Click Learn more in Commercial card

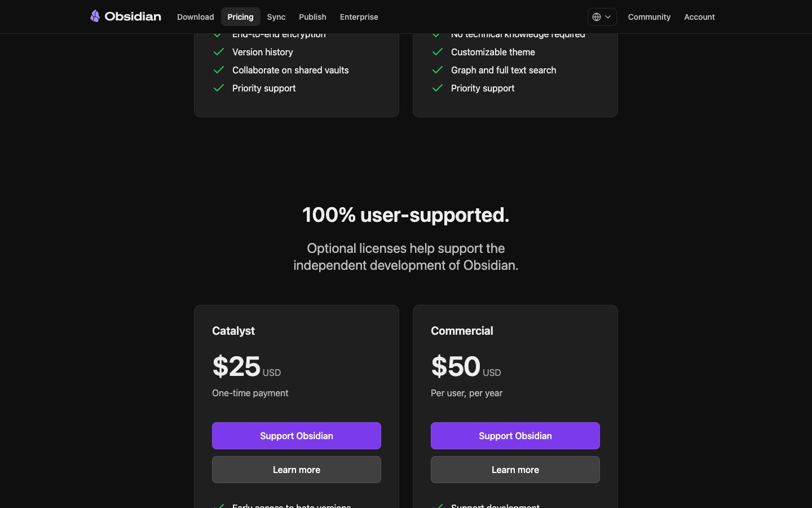pos(515,470)
